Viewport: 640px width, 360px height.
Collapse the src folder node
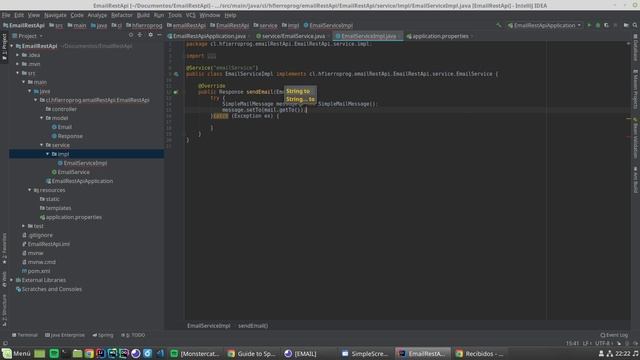pyautogui.click(x=18, y=73)
